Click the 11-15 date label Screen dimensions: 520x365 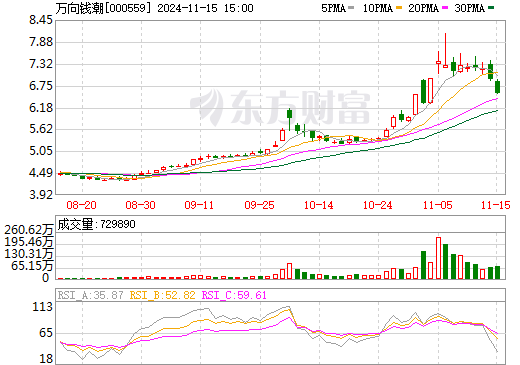tap(496, 205)
